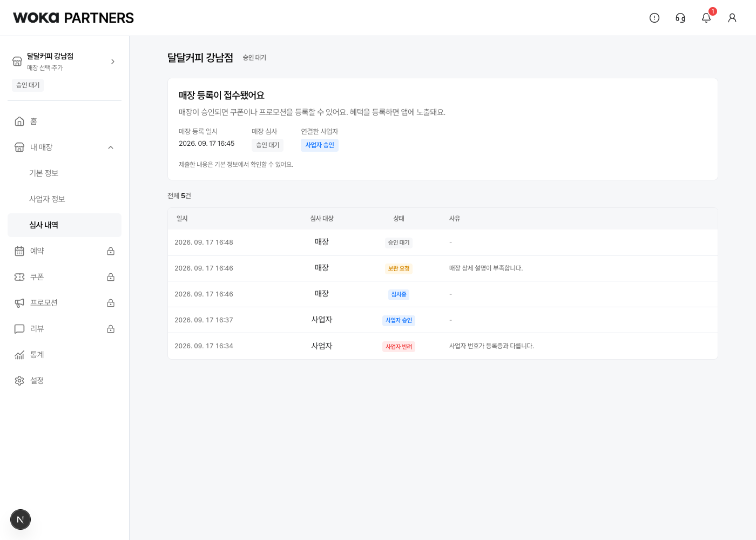The image size is (756, 540).
Task: Click the 일시 column header
Action: pos(182,219)
